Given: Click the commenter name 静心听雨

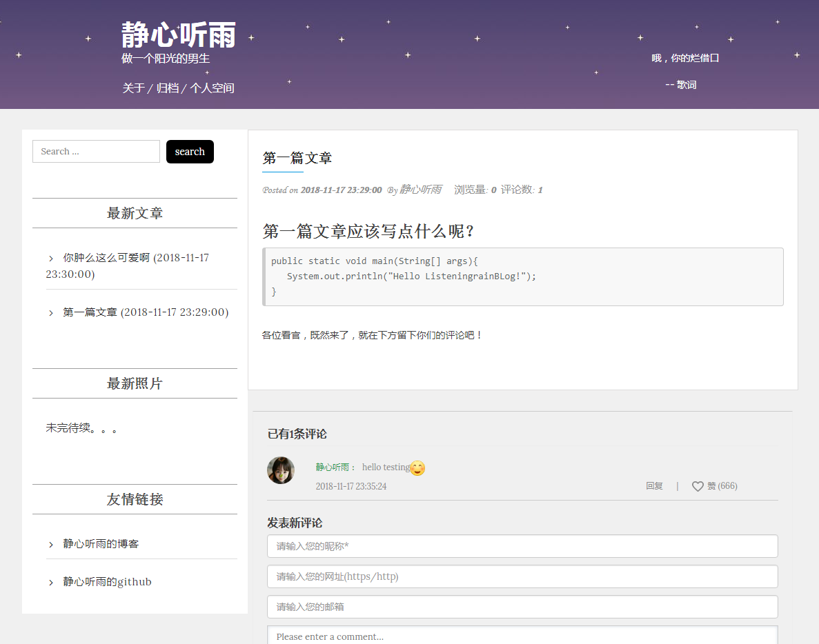Looking at the screenshot, I should coord(332,467).
